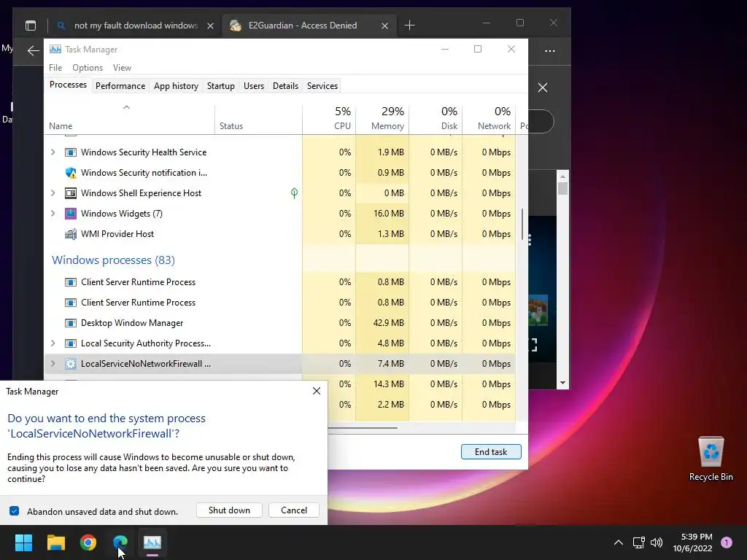Viewport: 747px width, 560px height.
Task: Open the Edge settings and more menu
Action: [x=550, y=51]
